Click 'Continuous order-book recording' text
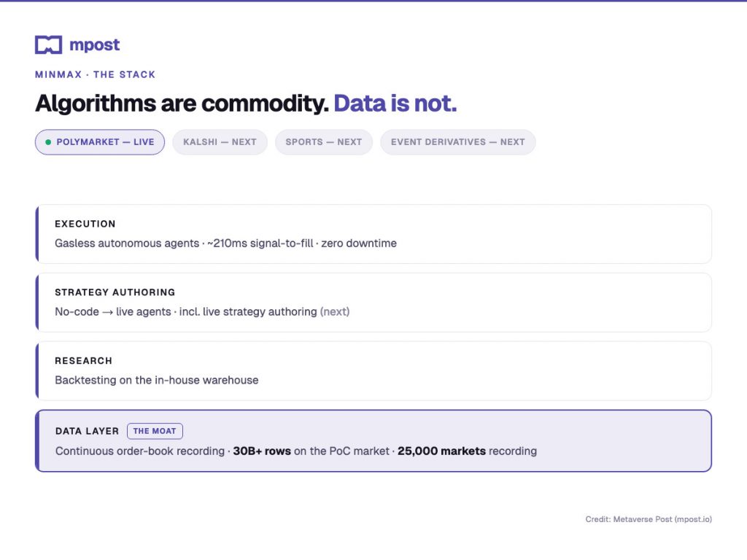Screen dimensions: 747x560 pos(140,451)
